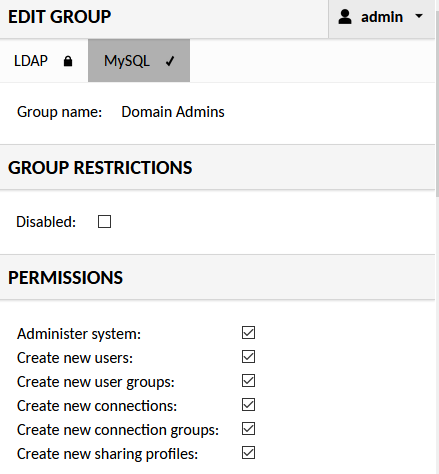Uncheck Administer system permission

[x=248, y=333]
